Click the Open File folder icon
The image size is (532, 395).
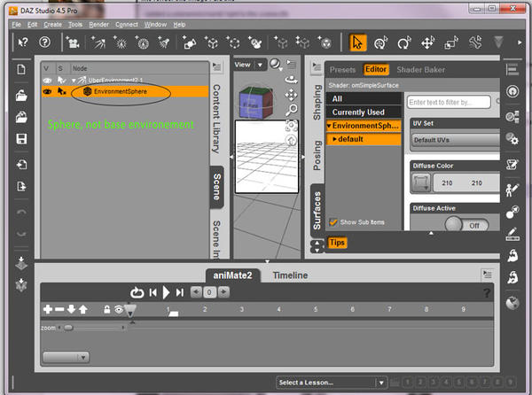pyautogui.click(x=21, y=96)
